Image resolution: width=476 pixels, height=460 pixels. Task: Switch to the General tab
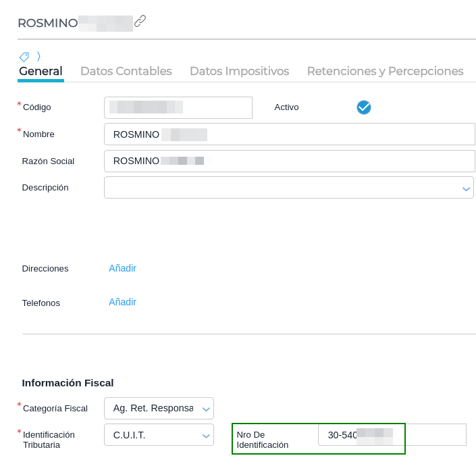(41, 71)
